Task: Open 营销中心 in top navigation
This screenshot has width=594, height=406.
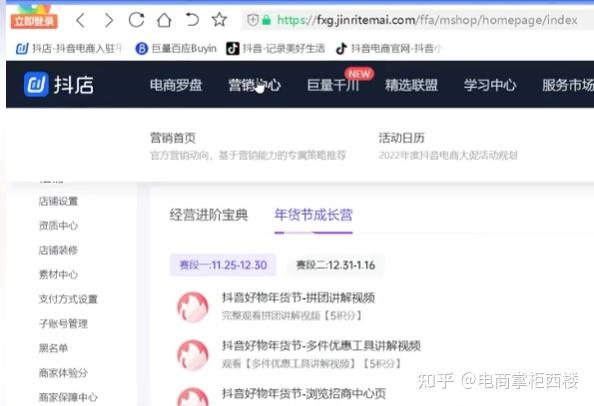Action: click(255, 85)
